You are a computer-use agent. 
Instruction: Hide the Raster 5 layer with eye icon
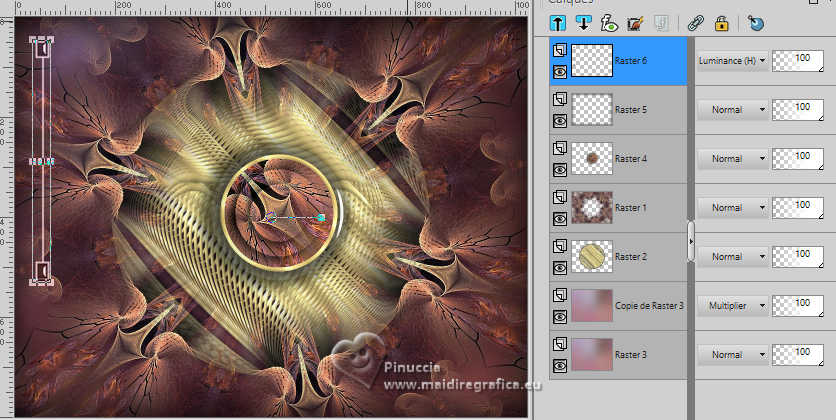point(559,121)
